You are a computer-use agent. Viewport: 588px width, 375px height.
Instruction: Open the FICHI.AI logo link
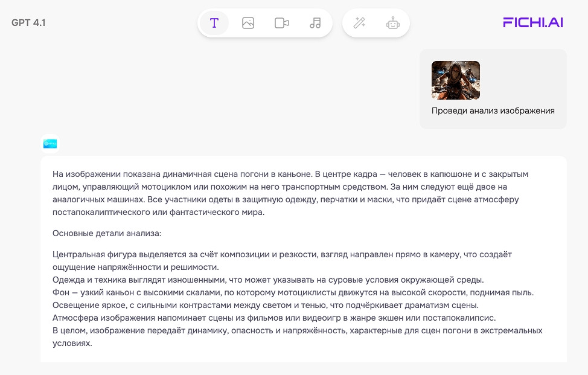pos(533,22)
